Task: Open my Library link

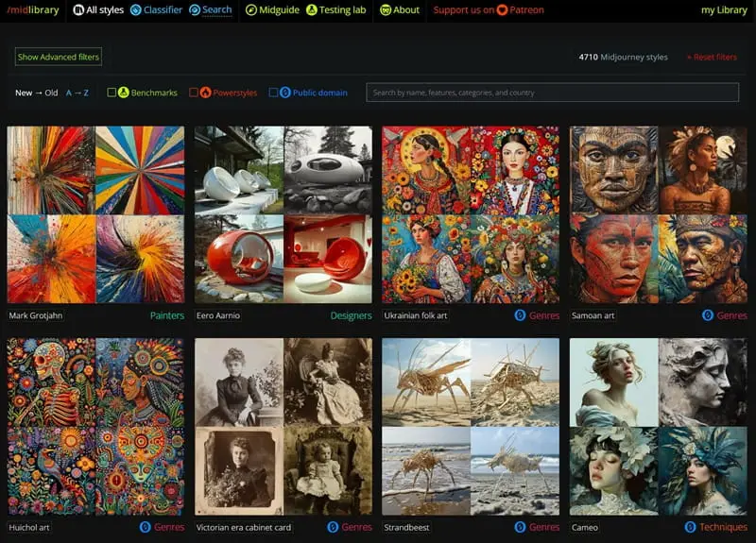Action: pyautogui.click(x=723, y=10)
